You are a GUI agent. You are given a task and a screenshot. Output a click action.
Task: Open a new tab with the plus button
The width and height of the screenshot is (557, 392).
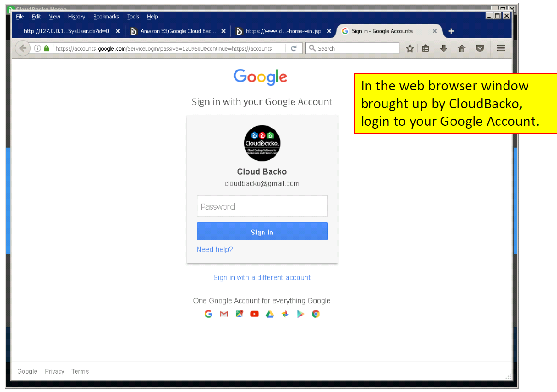coord(451,31)
